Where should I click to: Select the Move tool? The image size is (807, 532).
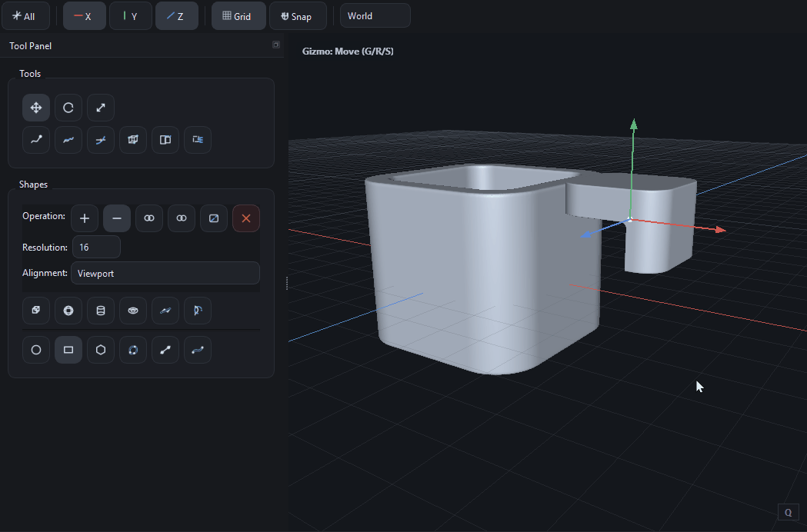point(35,108)
